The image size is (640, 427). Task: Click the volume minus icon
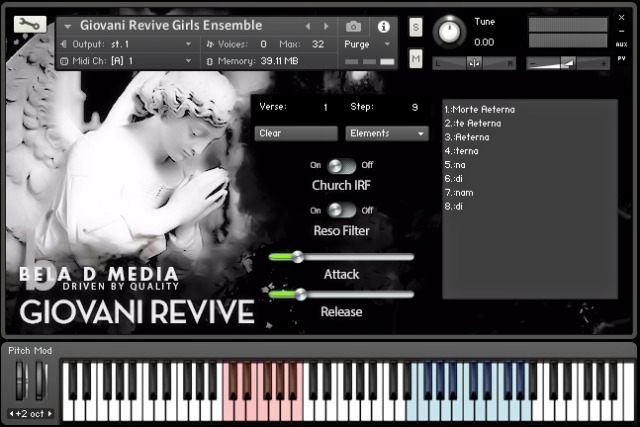pos(532,64)
